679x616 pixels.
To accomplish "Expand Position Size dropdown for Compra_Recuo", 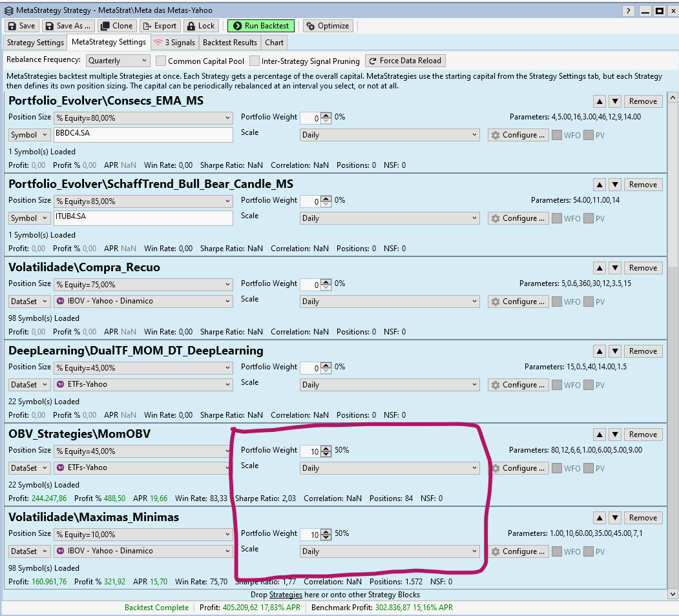I will point(143,285).
